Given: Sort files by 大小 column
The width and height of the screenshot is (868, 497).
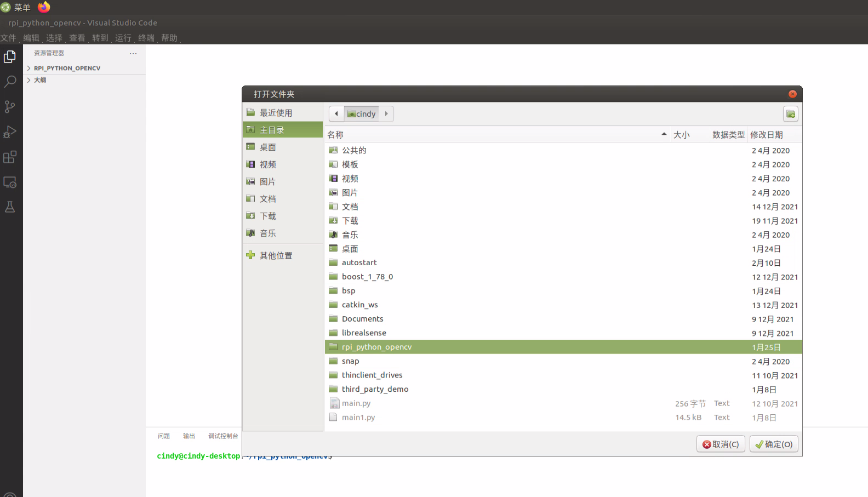Looking at the screenshot, I should click(689, 135).
